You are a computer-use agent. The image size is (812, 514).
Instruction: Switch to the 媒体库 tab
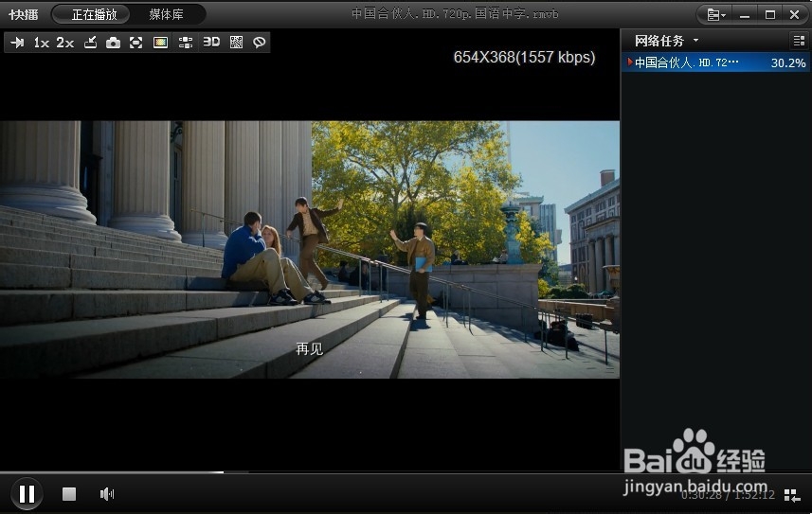pyautogui.click(x=166, y=14)
